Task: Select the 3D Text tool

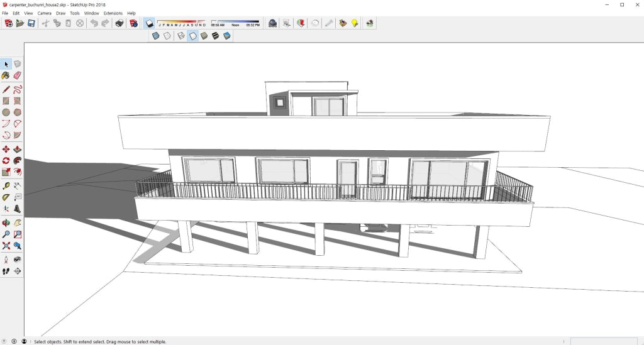Action: pos(17,209)
